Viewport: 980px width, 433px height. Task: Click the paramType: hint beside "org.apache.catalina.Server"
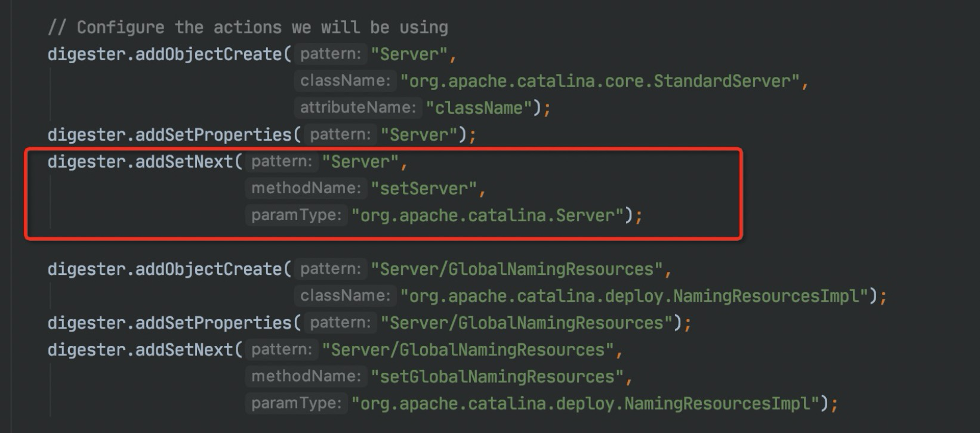[x=297, y=215]
